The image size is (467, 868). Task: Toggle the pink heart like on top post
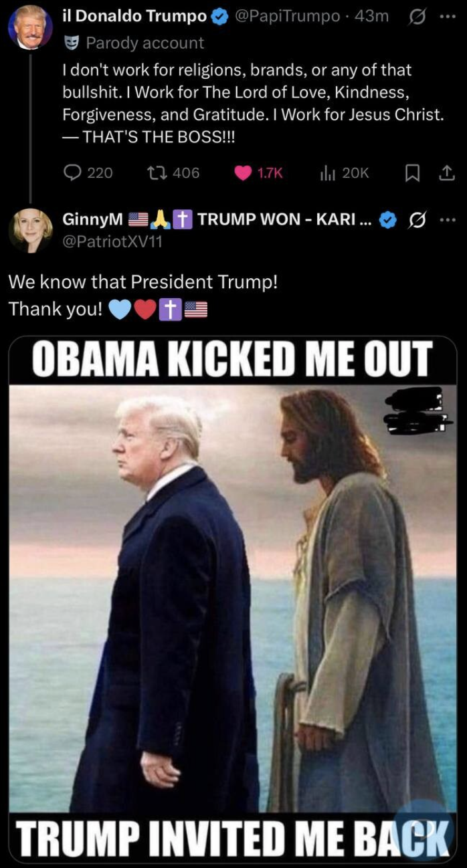coord(258,173)
